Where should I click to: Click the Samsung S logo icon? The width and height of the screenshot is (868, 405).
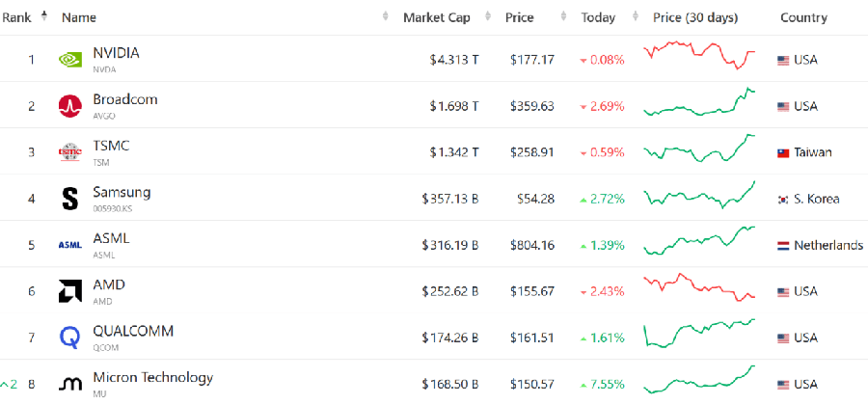click(70, 199)
